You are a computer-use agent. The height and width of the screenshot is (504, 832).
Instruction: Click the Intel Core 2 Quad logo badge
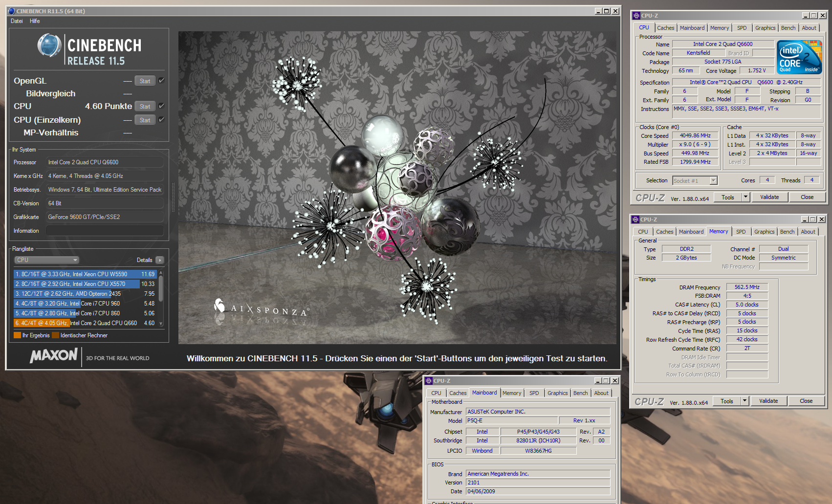point(799,57)
